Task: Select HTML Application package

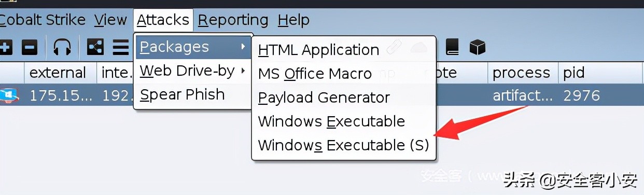Action: 318,50
